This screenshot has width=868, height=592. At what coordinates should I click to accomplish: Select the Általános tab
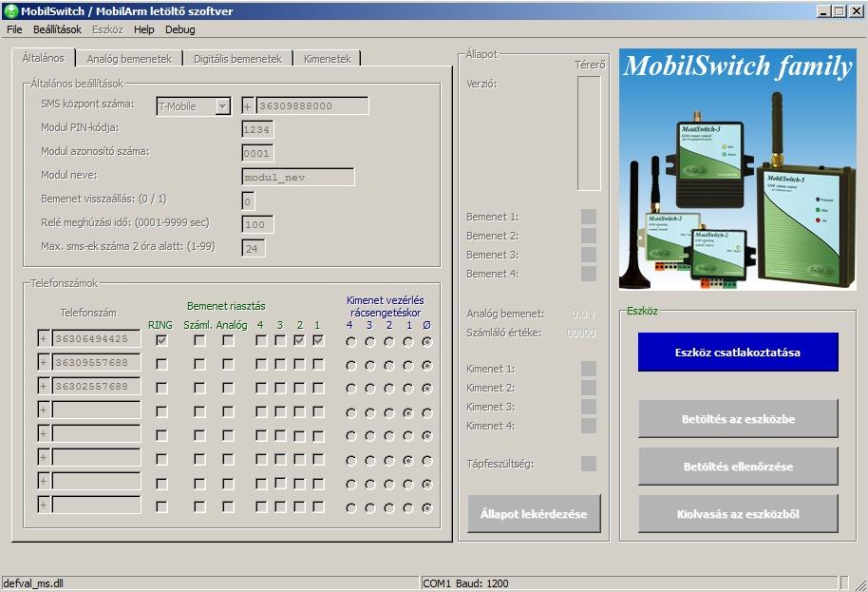[43, 58]
